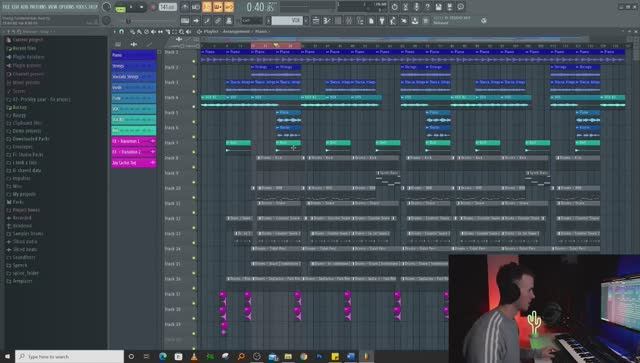The height and width of the screenshot is (363, 640).
Task: Click the red loop region on timeline
Action: click(276, 45)
